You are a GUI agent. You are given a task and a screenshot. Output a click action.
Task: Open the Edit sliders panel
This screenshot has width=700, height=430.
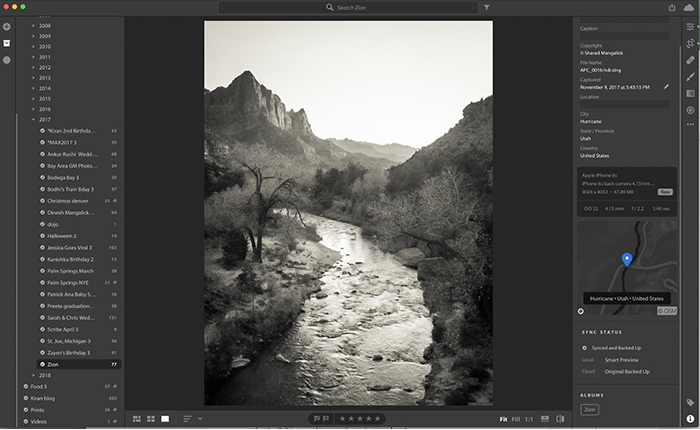click(690, 27)
